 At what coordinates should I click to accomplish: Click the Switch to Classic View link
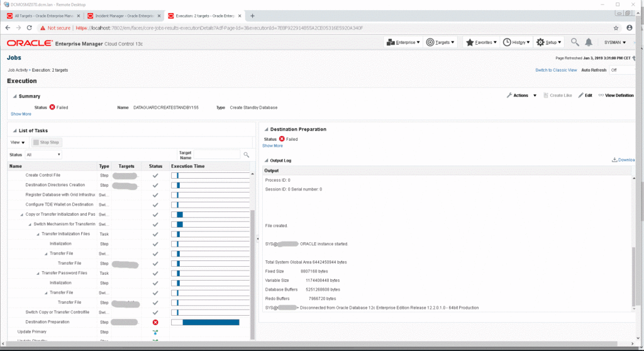click(555, 70)
